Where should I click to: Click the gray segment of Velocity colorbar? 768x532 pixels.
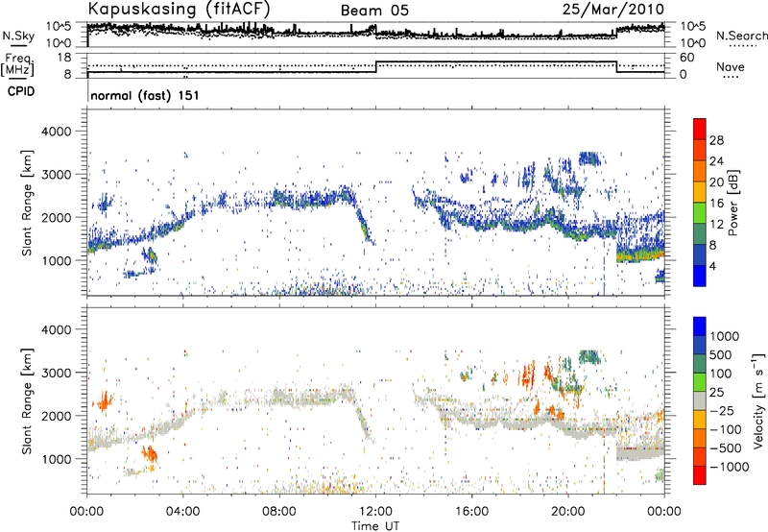tap(700, 401)
